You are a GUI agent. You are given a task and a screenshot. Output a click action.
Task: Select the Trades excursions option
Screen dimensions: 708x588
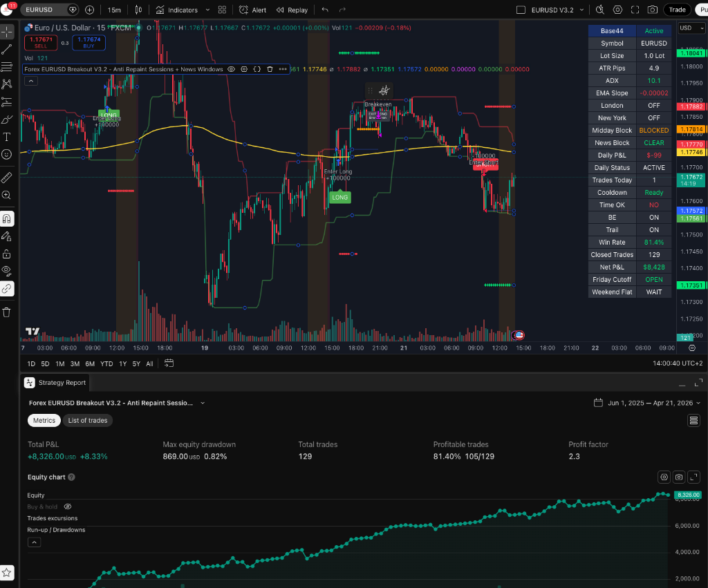tap(53, 518)
